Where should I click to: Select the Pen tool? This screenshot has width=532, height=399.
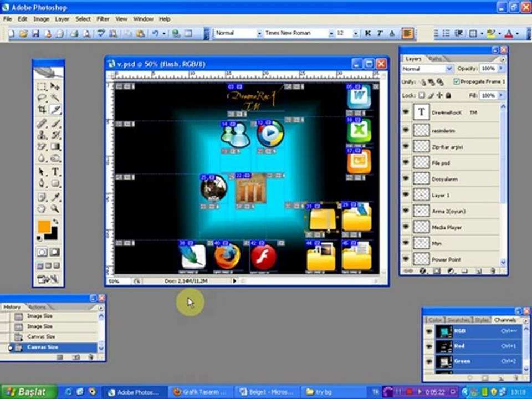pos(42,183)
